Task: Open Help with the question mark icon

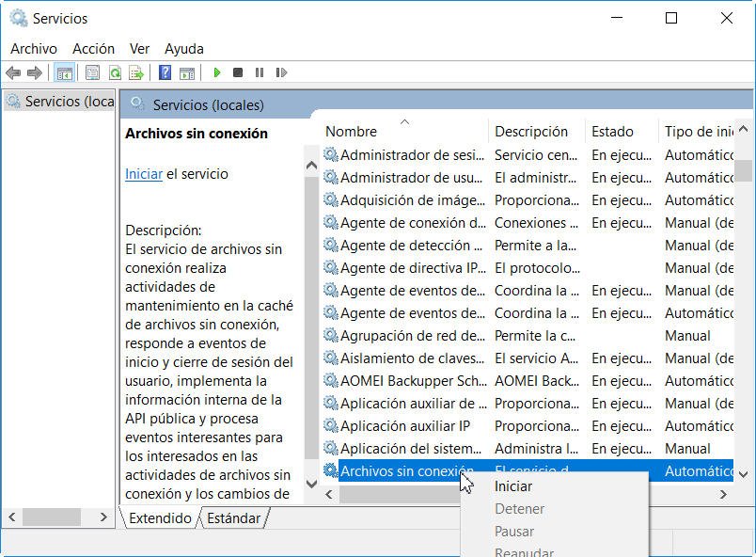Action: click(165, 72)
